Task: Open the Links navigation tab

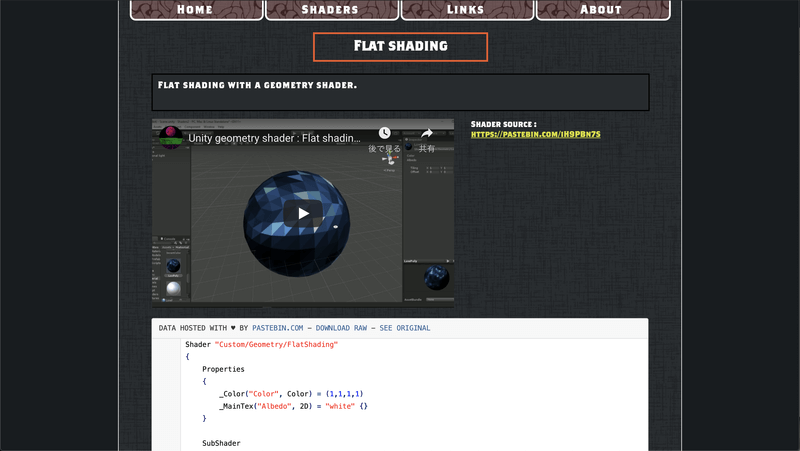Action: click(x=467, y=9)
